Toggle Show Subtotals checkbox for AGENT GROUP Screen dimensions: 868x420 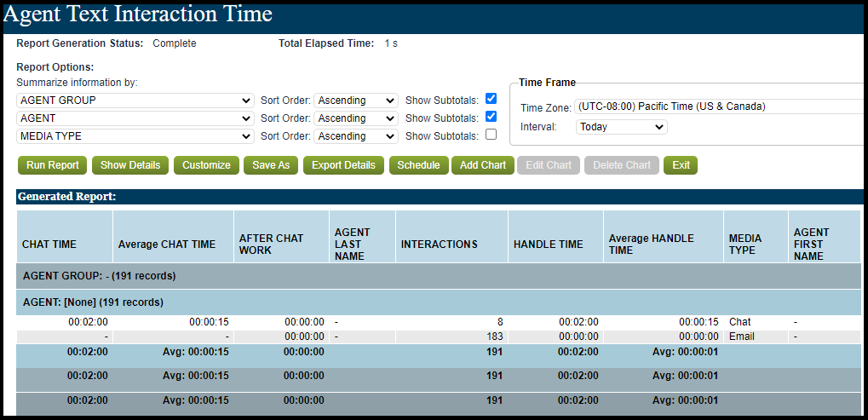(491, 99)
